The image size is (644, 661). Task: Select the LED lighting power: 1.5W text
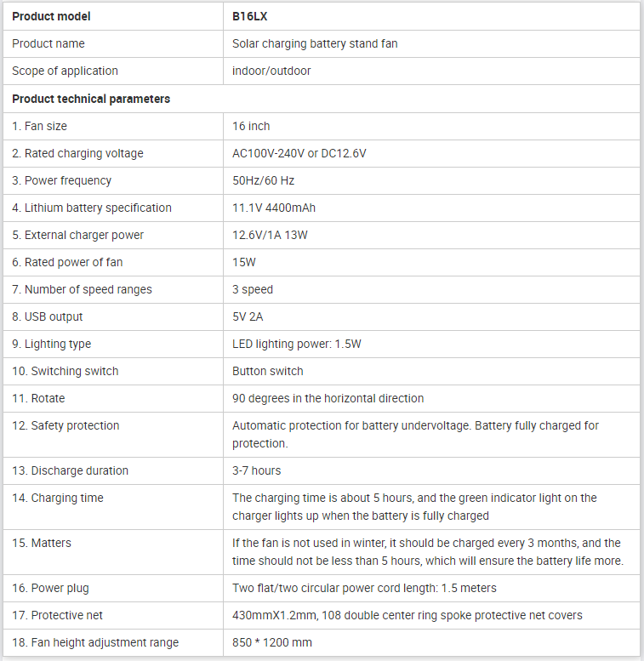tap(297, 344)
